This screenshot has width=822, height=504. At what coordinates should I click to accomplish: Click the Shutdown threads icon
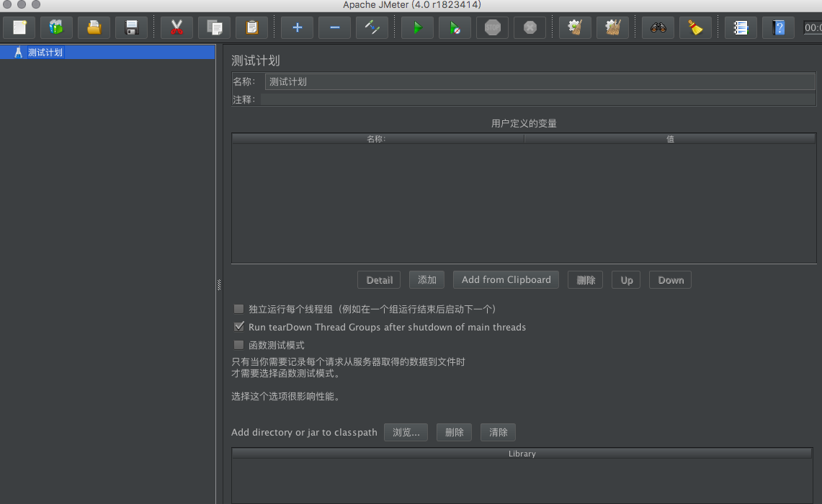point(530,27)
